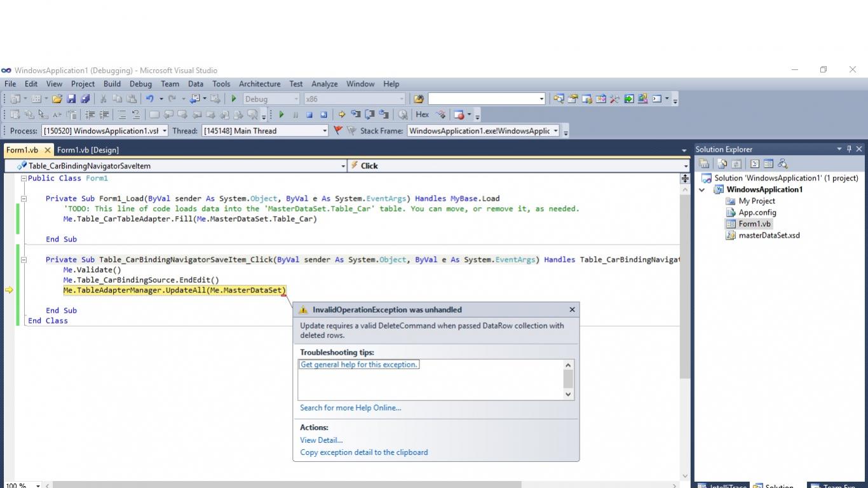Select My Project in Solution Explorer
868x488 pixels.
[756, 201]
